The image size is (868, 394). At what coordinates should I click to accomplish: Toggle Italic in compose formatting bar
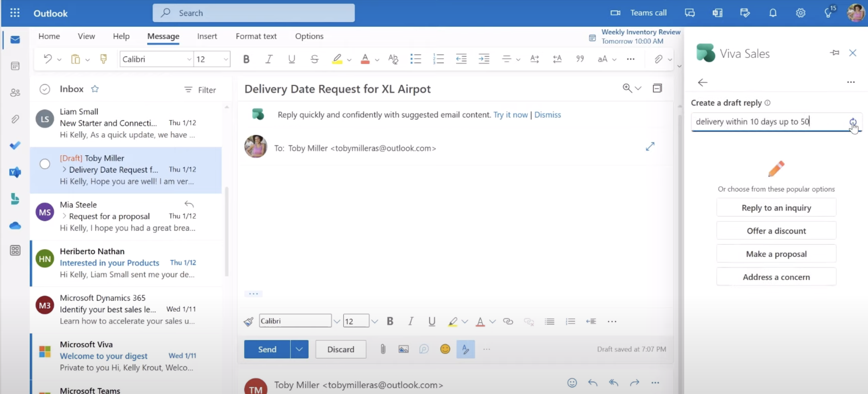pos(411,321)
